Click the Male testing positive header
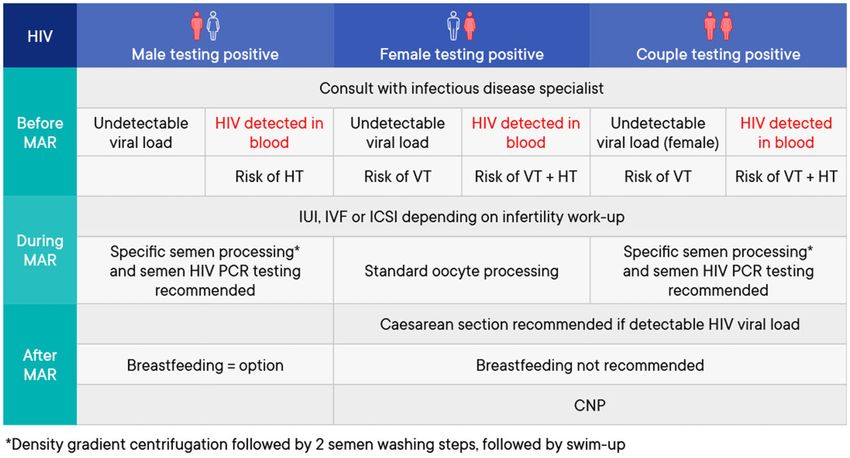Screen dimensions: 850x458 pyautogui.click(x=205, y=54)
